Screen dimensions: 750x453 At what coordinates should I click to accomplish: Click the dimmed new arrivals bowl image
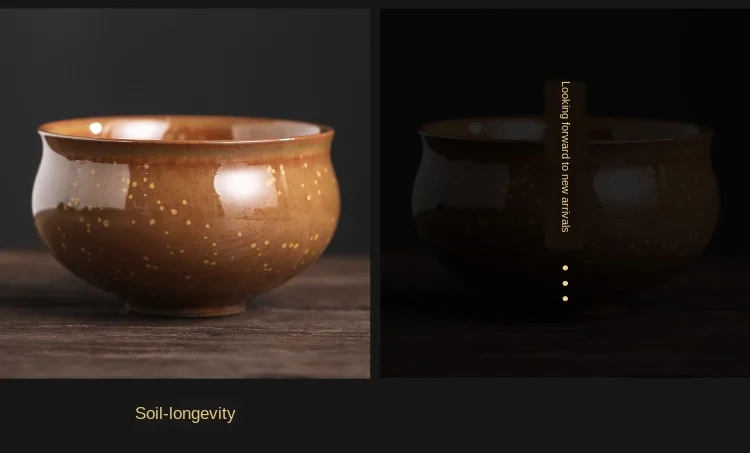(565, 193)
